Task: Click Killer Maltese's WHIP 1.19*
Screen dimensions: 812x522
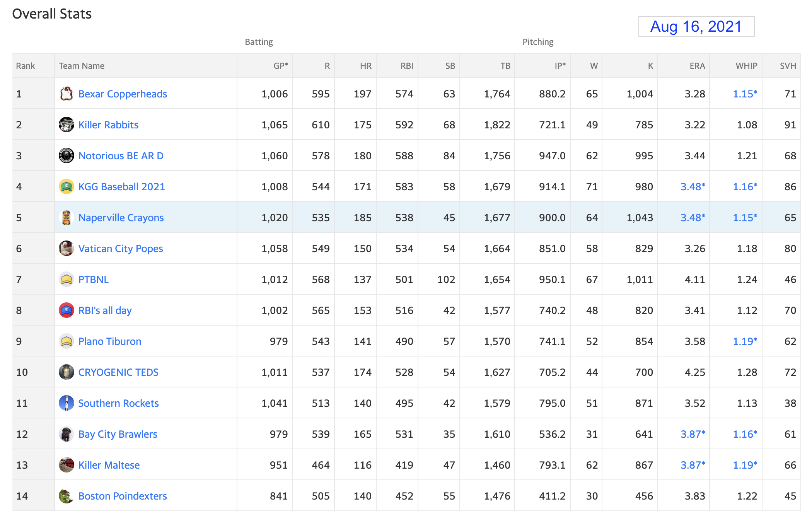Action: (x=745, y=465)
